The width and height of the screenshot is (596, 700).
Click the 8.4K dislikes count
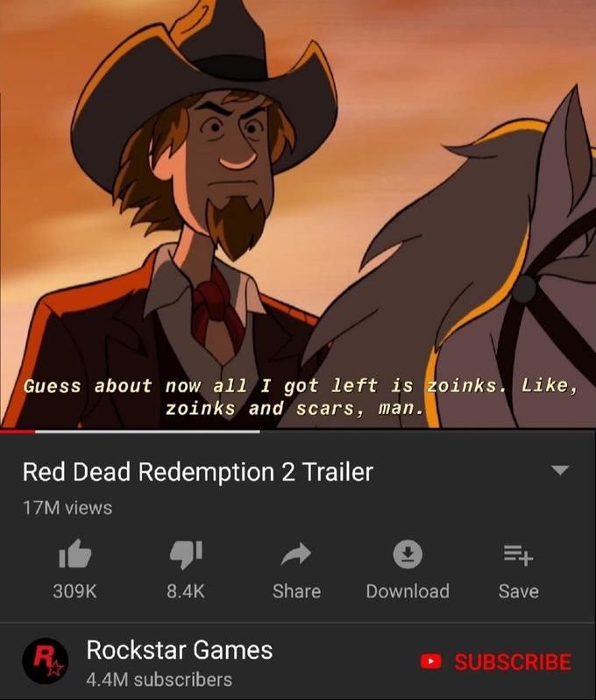click(x=186, y=591)
